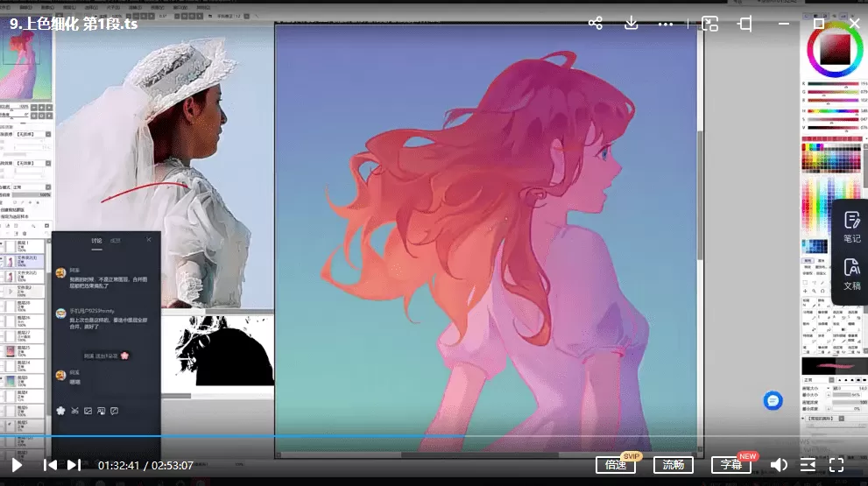The height and width of the screenshot is (486, 868).
Task: Click the play button in the player
Action: point(16,465)
